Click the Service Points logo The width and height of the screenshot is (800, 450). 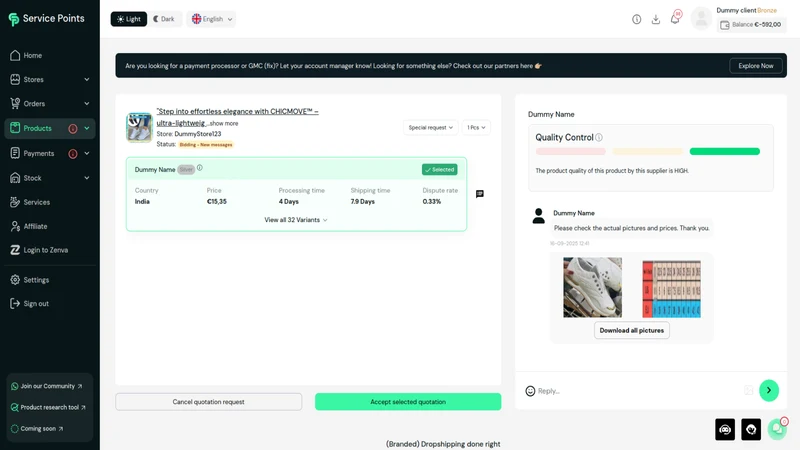point(46,19)
